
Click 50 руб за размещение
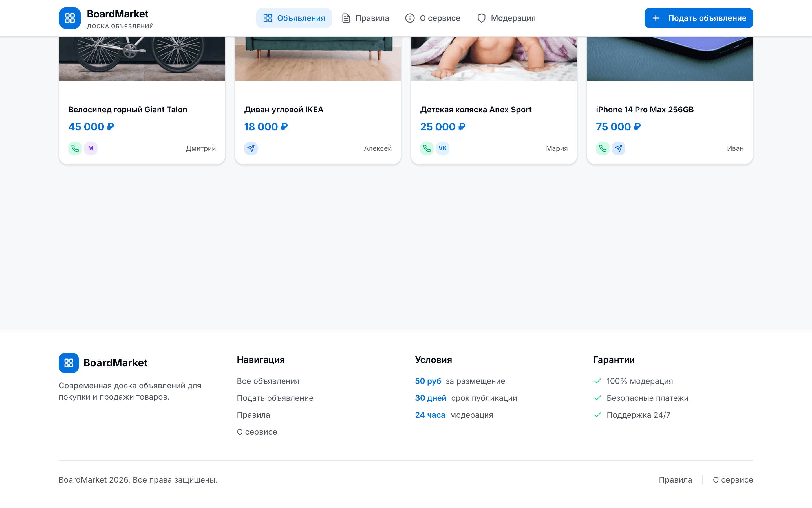pos(460,381)
